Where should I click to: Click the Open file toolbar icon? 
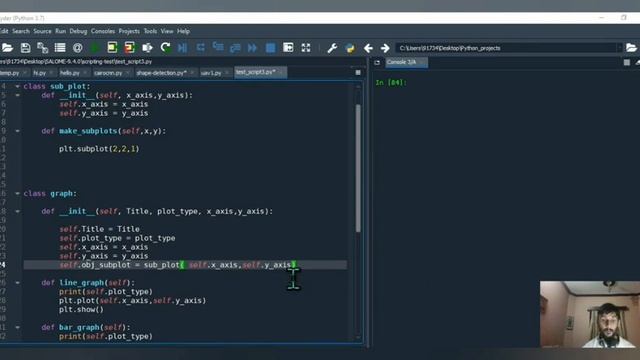[x=7, y=48]
